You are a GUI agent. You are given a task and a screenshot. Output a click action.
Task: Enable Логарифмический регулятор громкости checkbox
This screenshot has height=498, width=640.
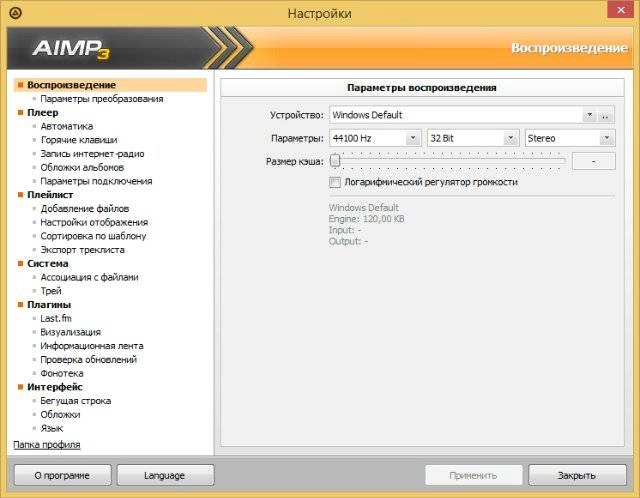[x=335, y=182]
